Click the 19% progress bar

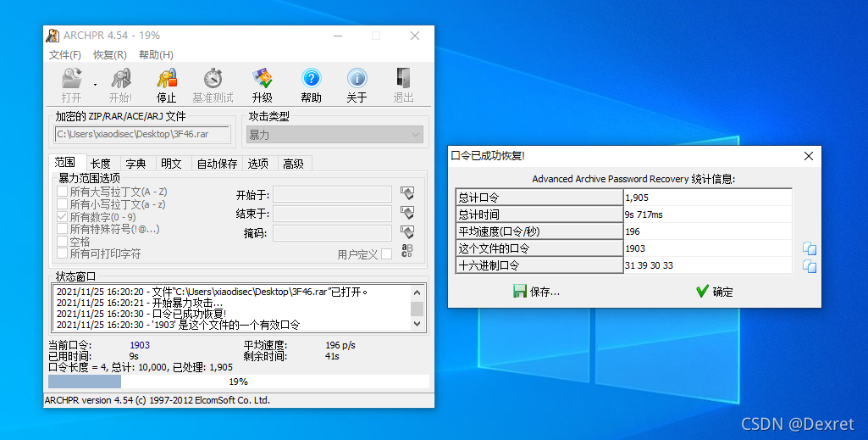[239, 382]
